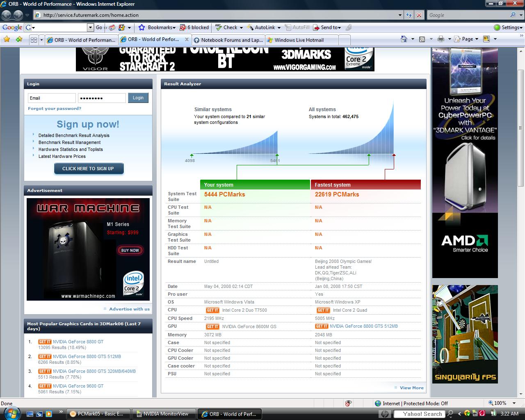Viewport: 525px width, 420px height.
Task: Click into the password field
Action: 102,98
